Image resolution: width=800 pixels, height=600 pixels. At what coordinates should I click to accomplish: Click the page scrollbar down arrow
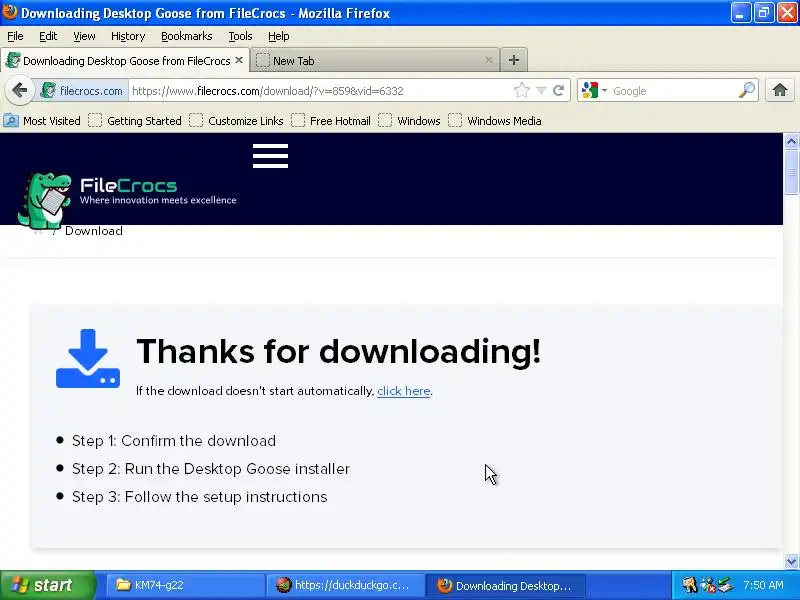pyautogui.click(x=791, y=561)
